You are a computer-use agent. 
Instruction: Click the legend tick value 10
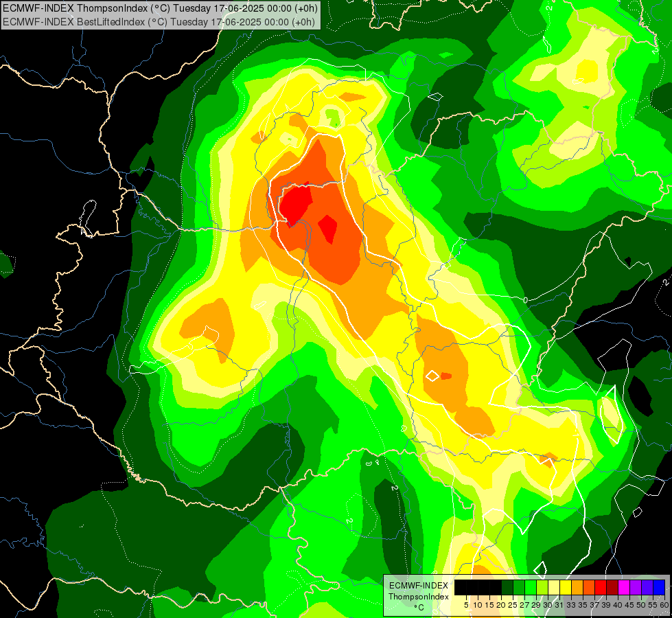click(x=478, y=605)
